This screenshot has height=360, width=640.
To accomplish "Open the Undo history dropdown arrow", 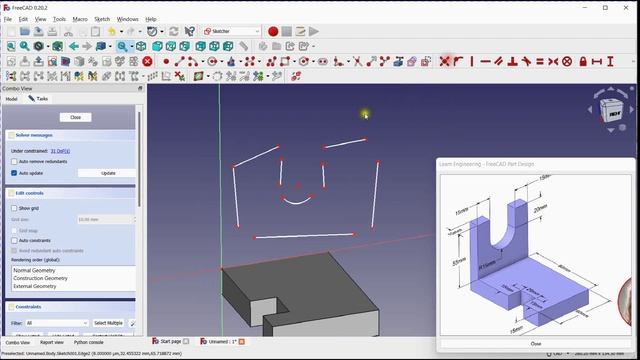I will [121, 31].
